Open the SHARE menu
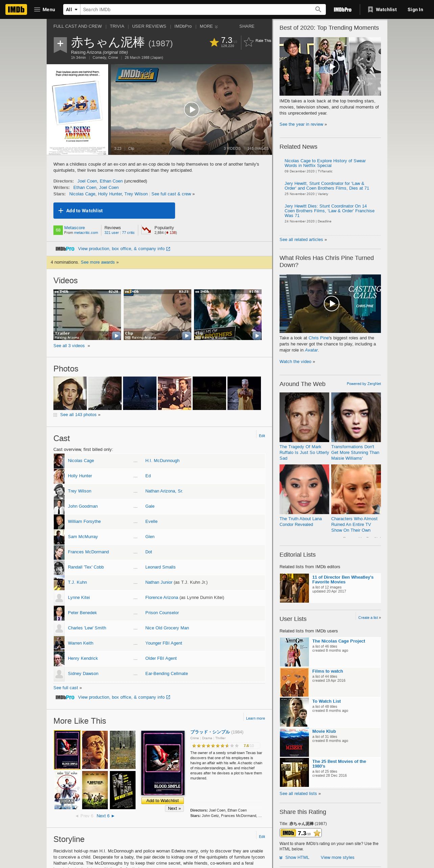The width and height of the screenshot is (434, 868). [247, 26]
